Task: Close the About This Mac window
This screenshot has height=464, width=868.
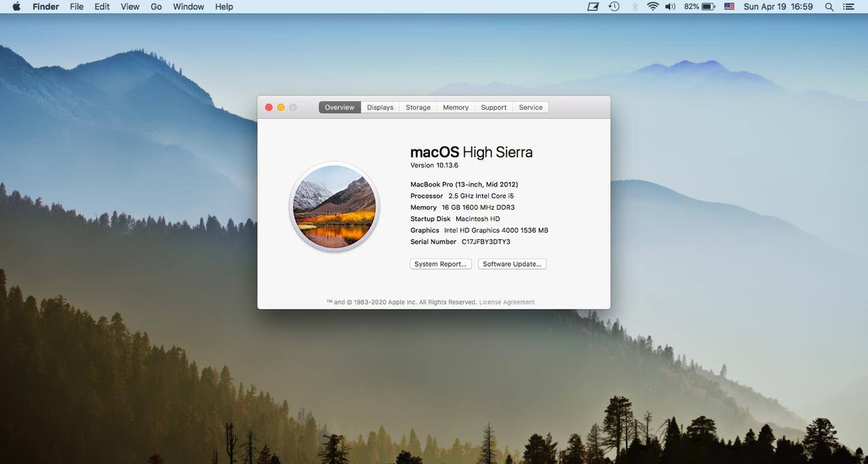Action: 269,107
